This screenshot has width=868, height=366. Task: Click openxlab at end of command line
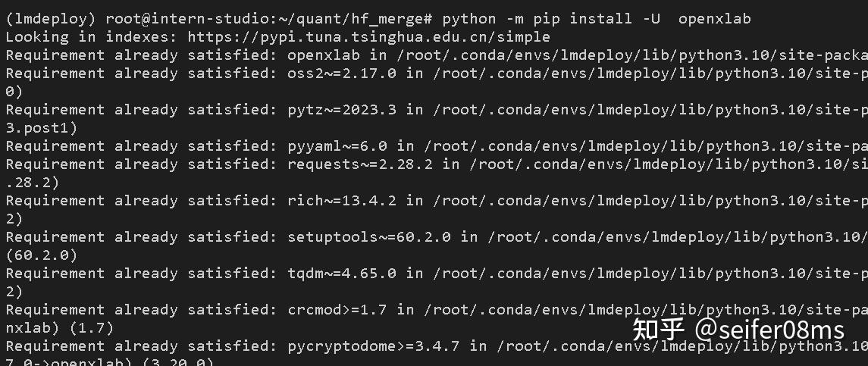[714, 18]
